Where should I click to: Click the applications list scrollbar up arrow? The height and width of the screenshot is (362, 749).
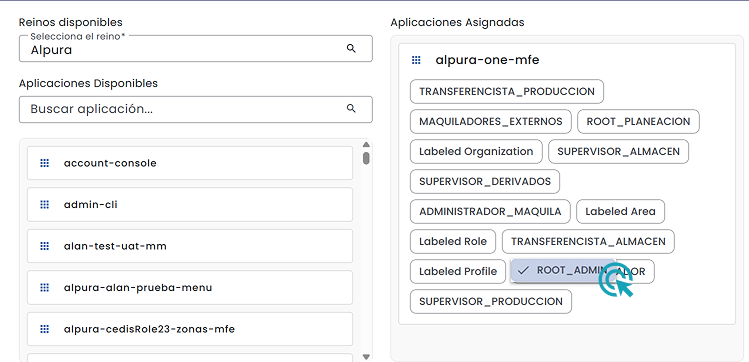366,145
